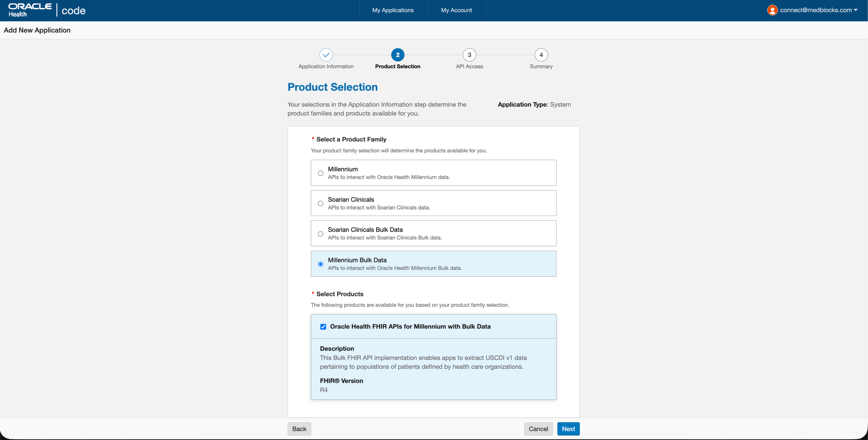The image size is (868, 440).
Task: Jump to step 3 API Access circle
Action: point(469,55)
